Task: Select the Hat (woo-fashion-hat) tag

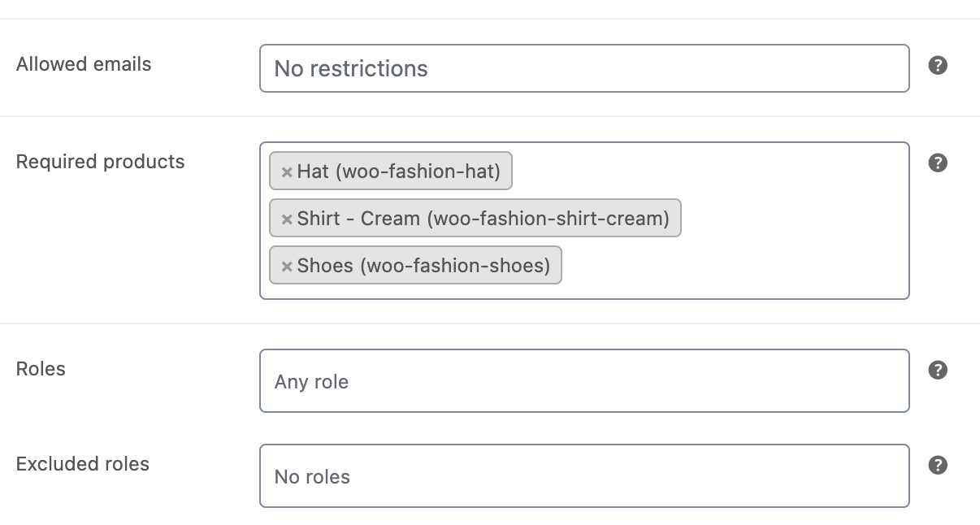Action: (398, 171)
